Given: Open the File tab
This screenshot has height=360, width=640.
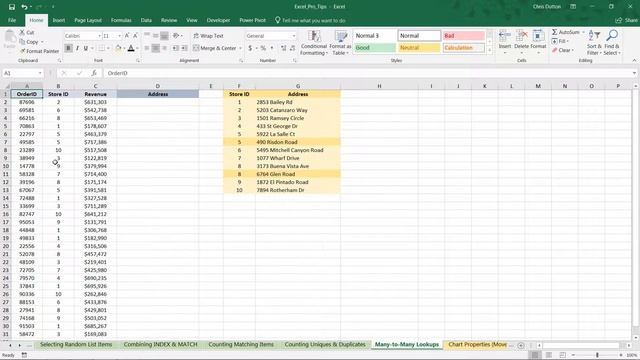Looking at the screenshot, I should (12, 20).
